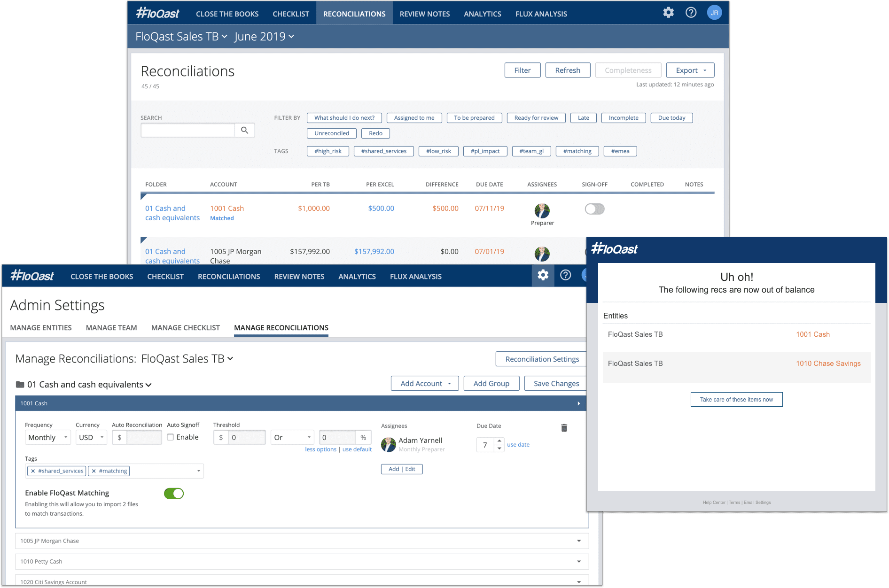
Task: Click Auto Reconciliation dollar amount field
Action: click(144, 437)
